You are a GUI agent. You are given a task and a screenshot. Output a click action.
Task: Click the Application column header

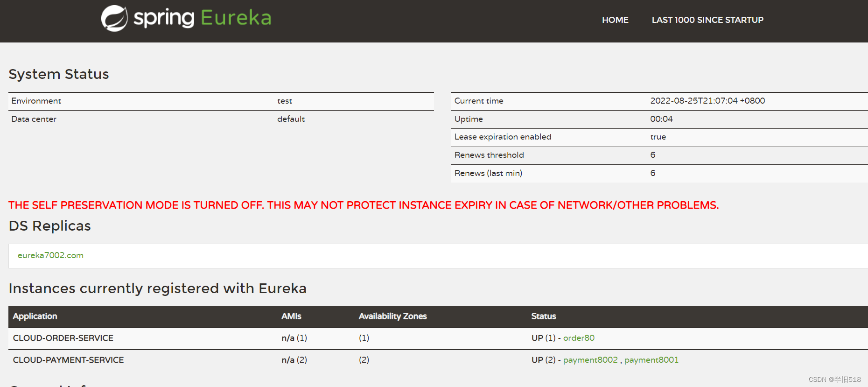pos(35,317)
